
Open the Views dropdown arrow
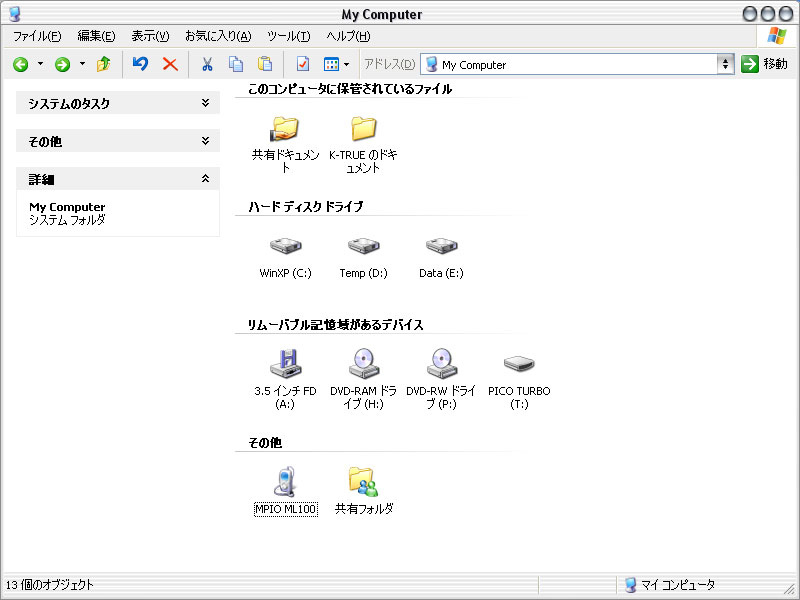tap(346, 64)
